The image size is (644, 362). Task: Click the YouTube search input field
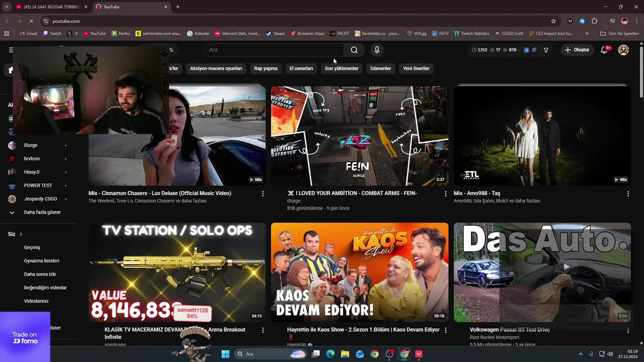[274, 50]
